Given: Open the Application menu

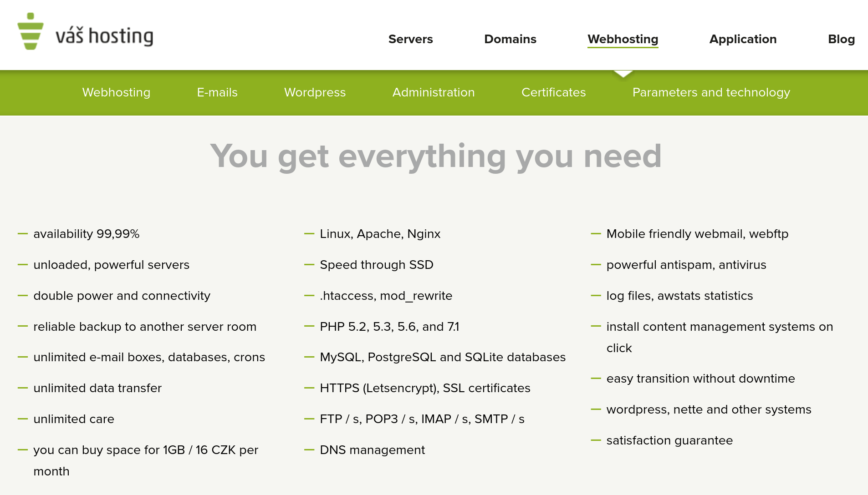Looking at the screenshot, I should point(743,39).
